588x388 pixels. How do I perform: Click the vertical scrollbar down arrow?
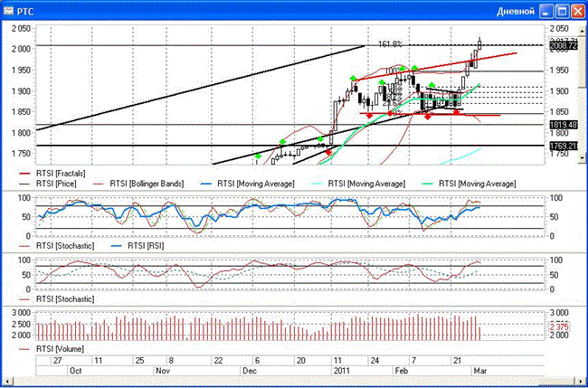point(583,158)
